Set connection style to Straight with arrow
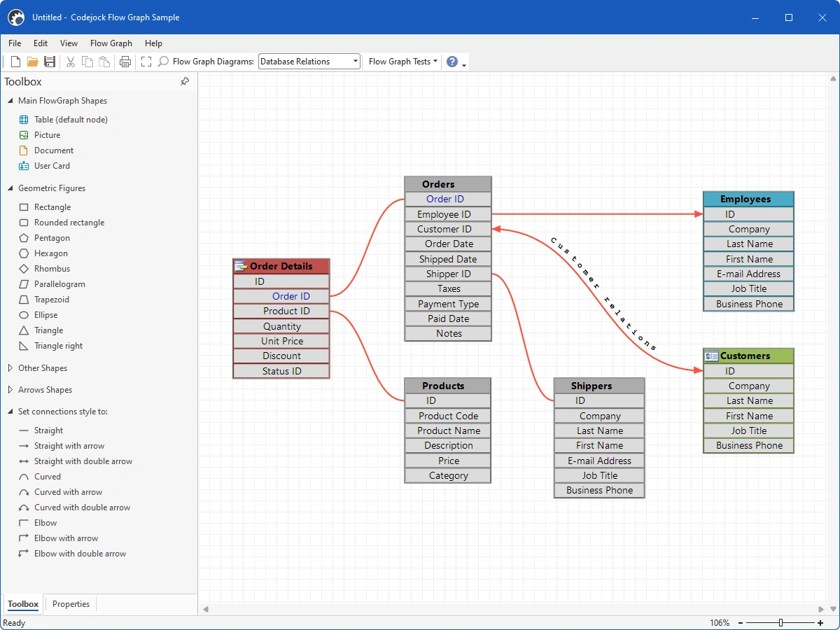 tap(69, 446)
